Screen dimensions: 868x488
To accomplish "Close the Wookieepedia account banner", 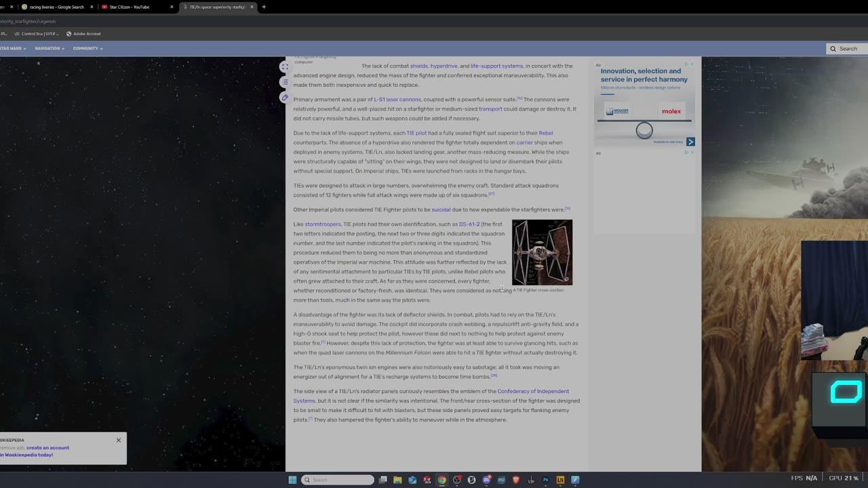I will 119,440.
